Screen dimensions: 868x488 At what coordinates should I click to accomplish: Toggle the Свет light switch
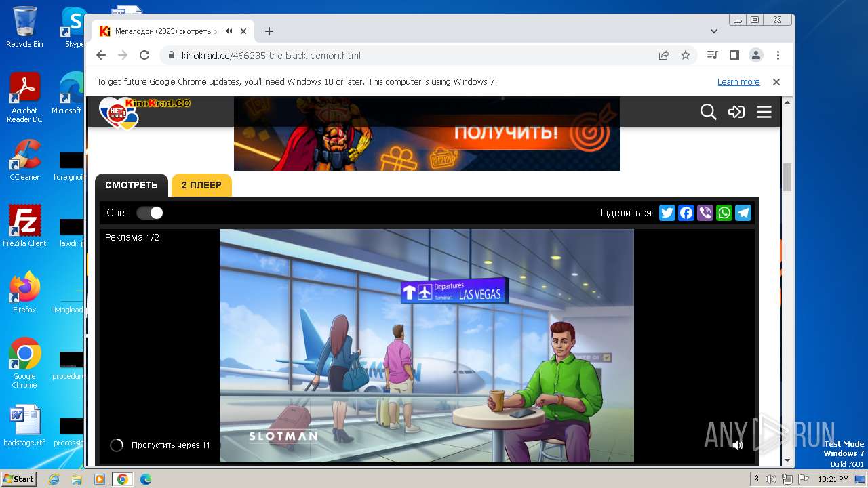150,213
